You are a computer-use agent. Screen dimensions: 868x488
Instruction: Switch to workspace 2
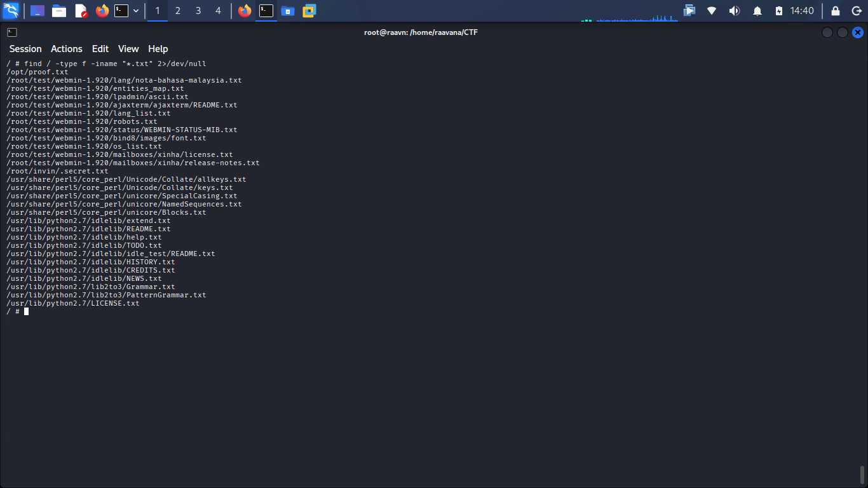coord(178,11)
